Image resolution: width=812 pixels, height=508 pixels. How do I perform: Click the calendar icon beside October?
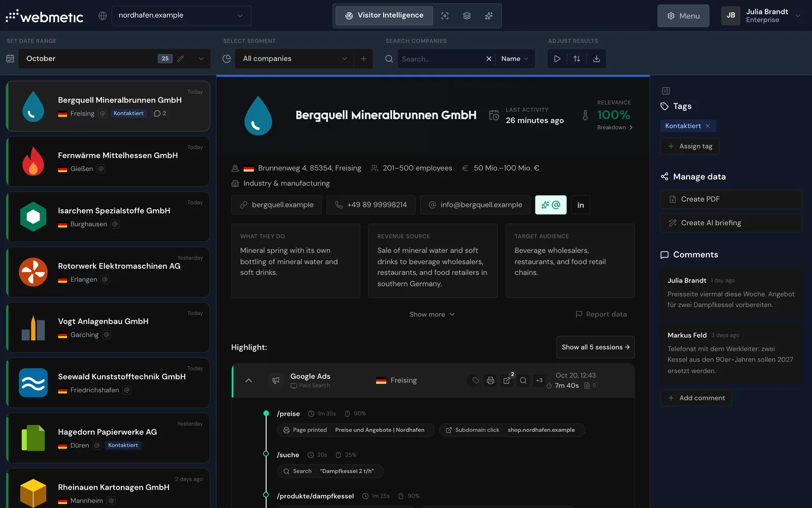click(x=10, y=59)
